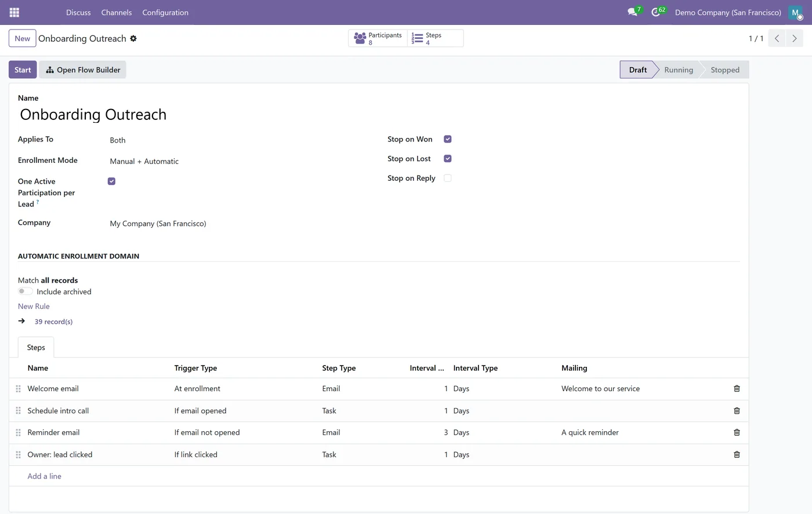Delete the Welcome email step
The width and height of the screenshot is (812, 514).
(x=737, y=389)
